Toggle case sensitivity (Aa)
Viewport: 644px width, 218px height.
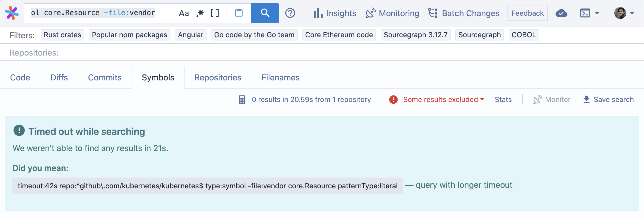(184, 13)
